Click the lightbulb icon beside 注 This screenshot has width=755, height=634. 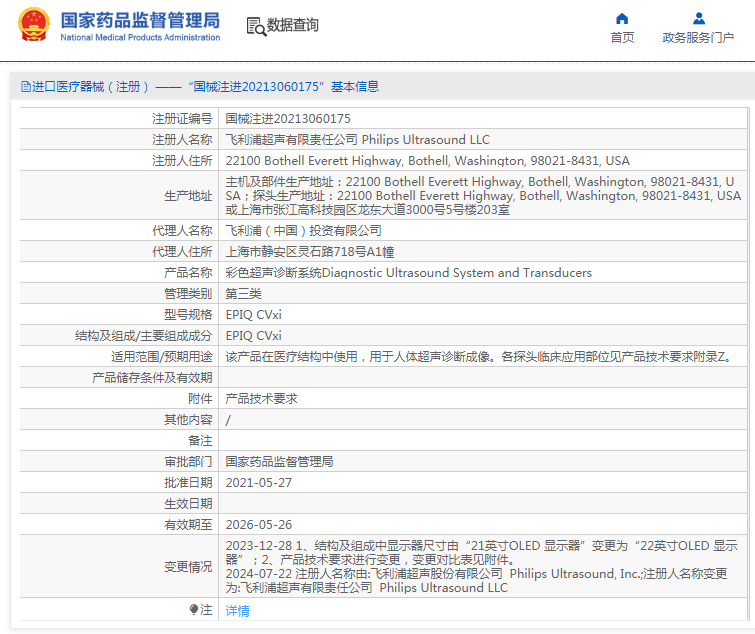click(194, 610)
